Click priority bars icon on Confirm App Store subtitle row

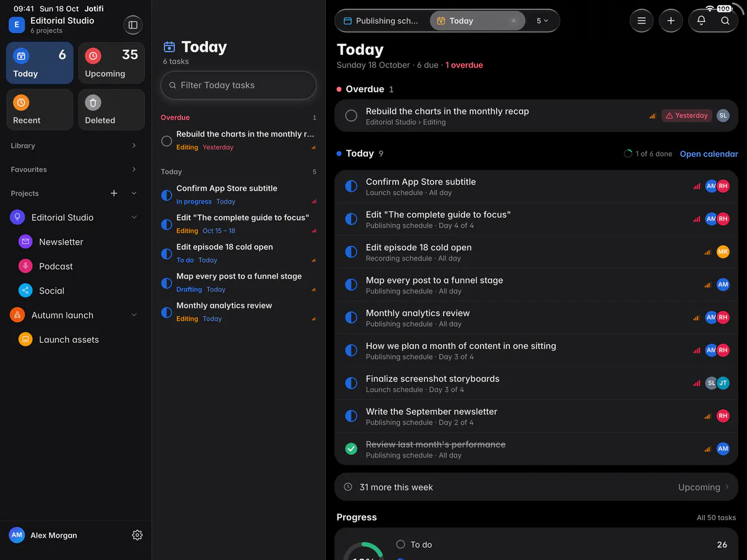click(x=697, y=186)
